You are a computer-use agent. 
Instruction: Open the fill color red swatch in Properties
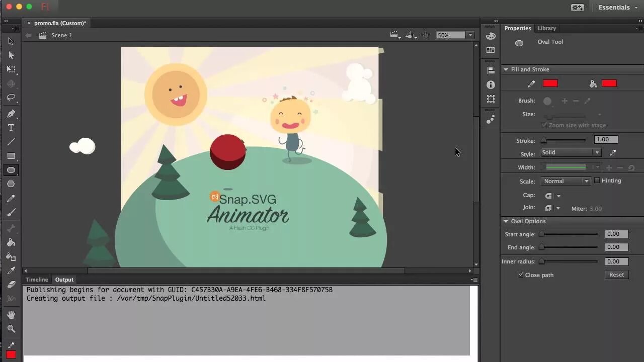click(609, 83)
